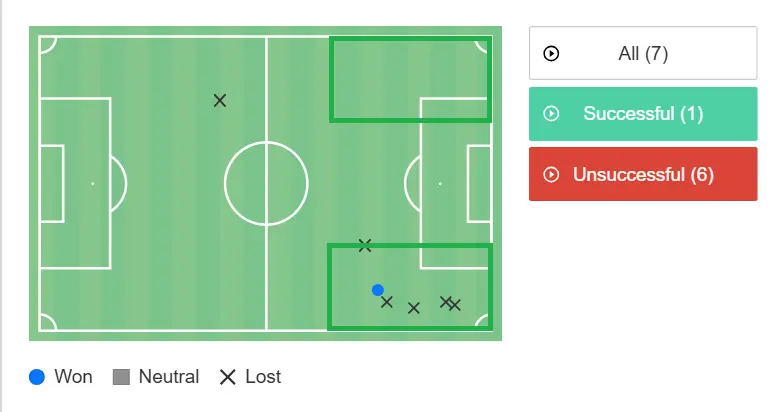Click the play icon in All (7)
This screenshot has height=412, width=784.
[551, 54]
